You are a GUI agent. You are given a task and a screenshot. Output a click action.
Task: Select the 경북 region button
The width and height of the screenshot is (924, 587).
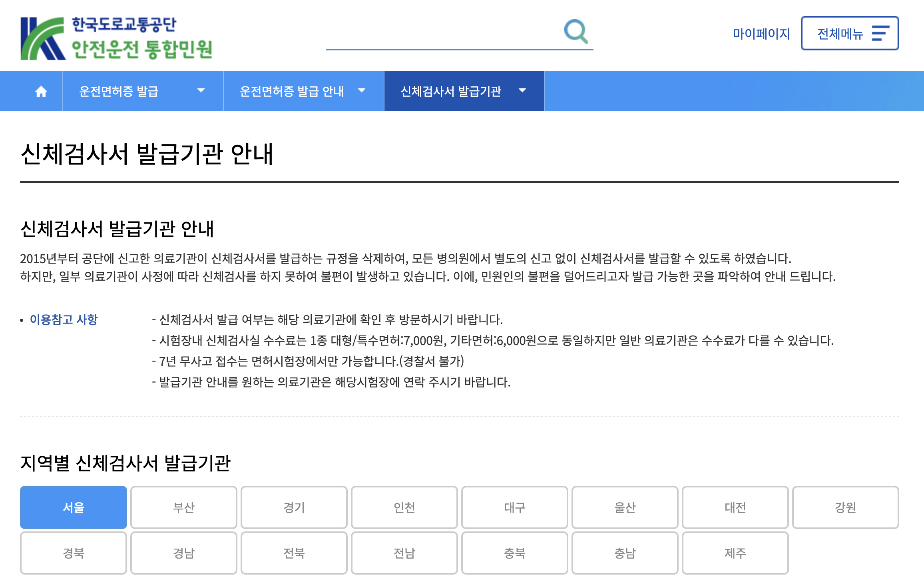tap(74, 553)
